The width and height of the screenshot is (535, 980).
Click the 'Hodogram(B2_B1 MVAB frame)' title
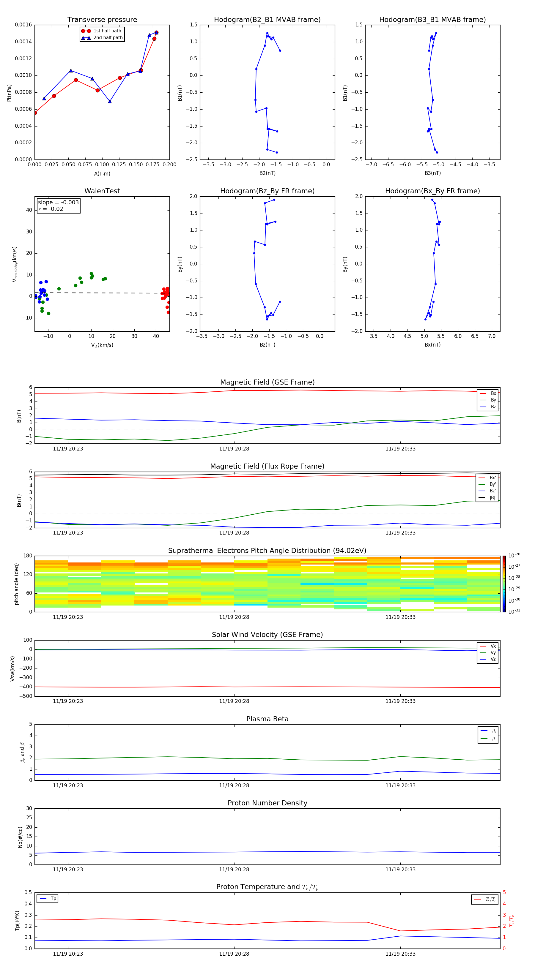(x=267, y=20)
